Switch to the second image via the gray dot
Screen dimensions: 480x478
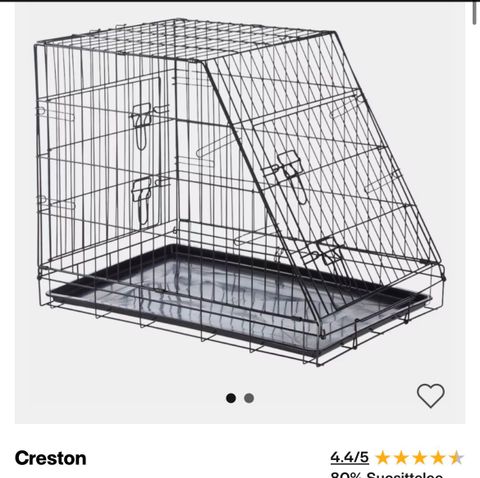[249, 398]
